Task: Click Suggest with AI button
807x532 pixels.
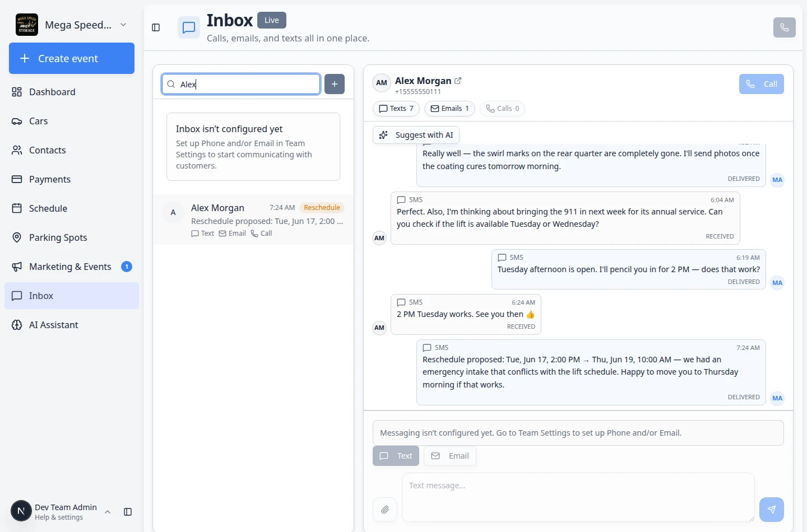Action: coord(416,135)
